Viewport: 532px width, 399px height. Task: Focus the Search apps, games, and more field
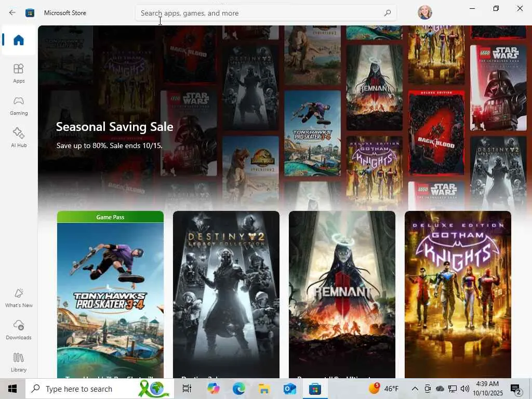[265, 13]
